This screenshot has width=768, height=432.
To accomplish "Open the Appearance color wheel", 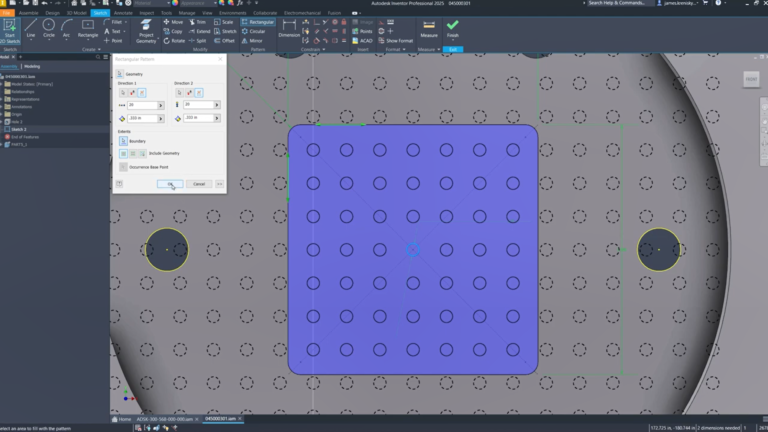I will [x=175, y=3].
